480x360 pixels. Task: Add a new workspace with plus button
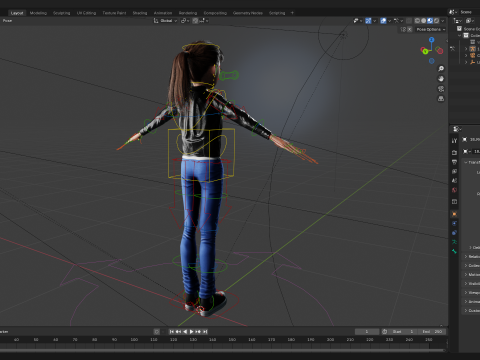pyautogui.click(x=292, y=13)
